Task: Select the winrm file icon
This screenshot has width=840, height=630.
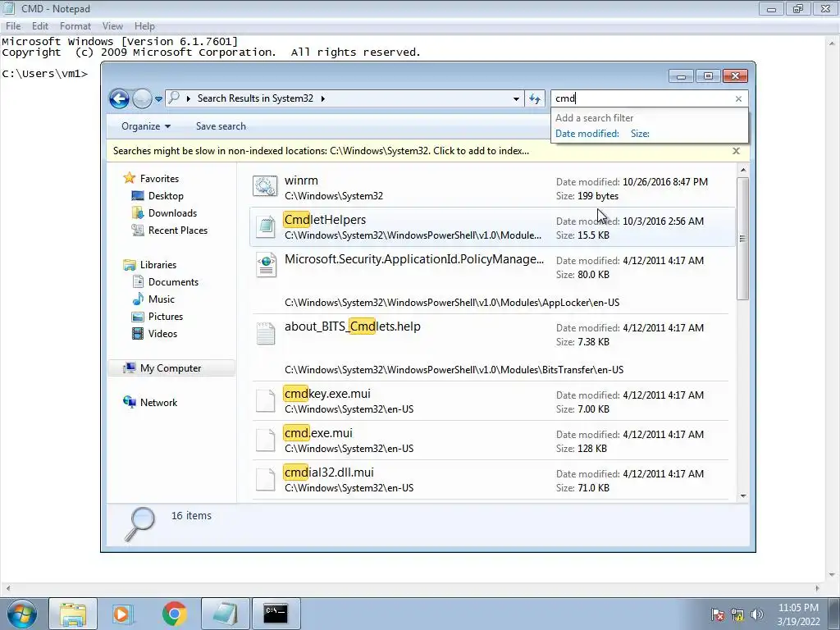Action: (265, 186)
